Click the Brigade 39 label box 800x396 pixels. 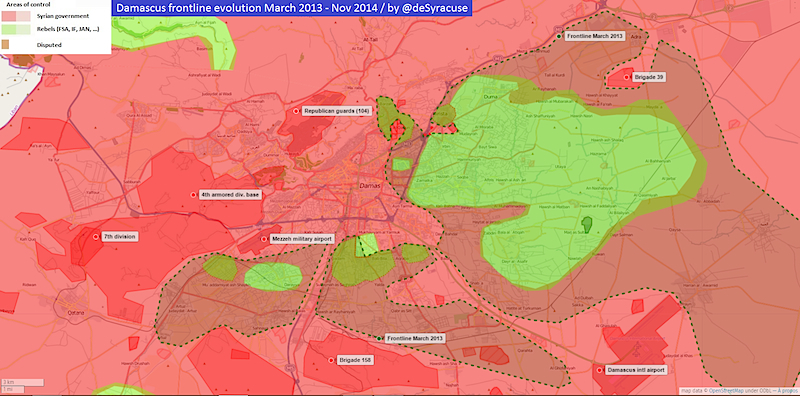(648, 78)
